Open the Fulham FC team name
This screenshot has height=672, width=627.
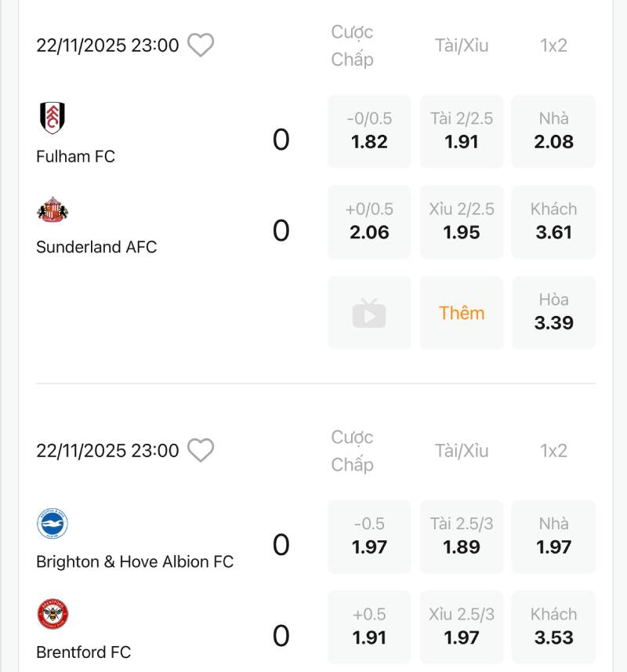(75, 157)
